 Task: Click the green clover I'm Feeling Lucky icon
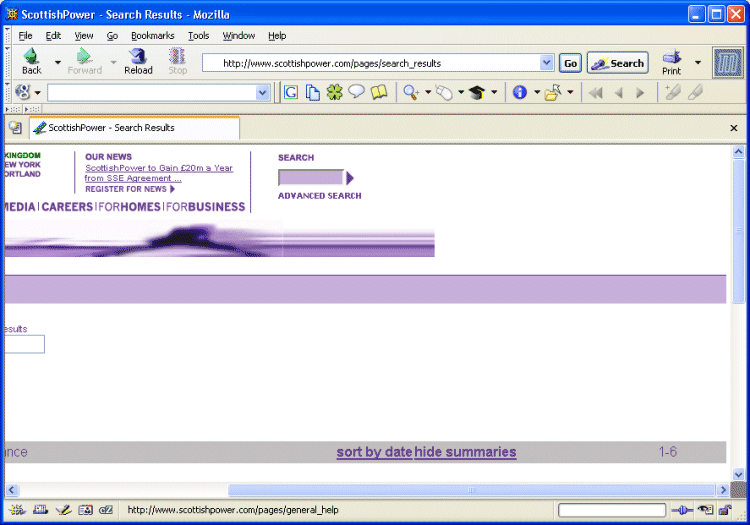click(x=334, y=92)
